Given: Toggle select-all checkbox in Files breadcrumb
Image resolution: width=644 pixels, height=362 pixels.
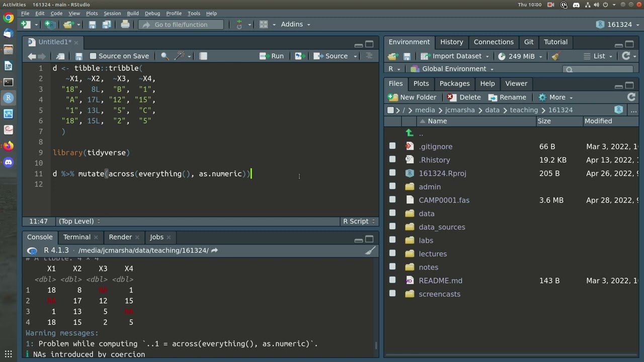Looking at the screenshot, I should pos(390,110).
